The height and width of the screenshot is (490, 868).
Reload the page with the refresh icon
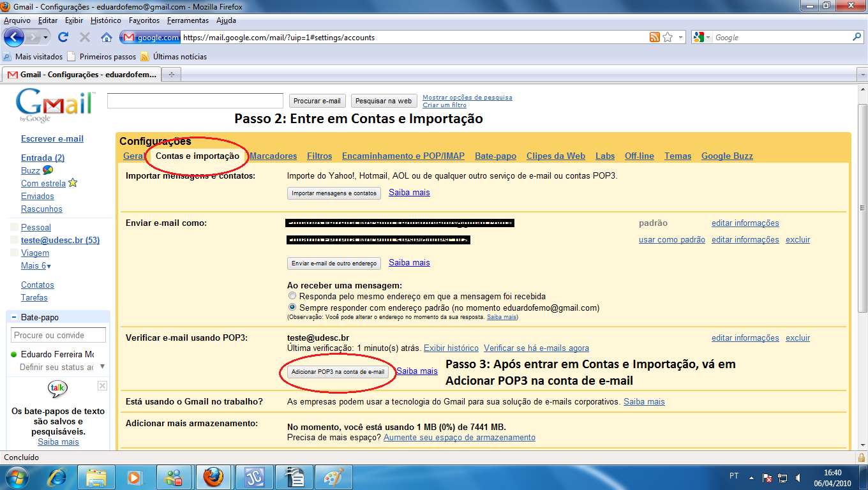point(63,37)
